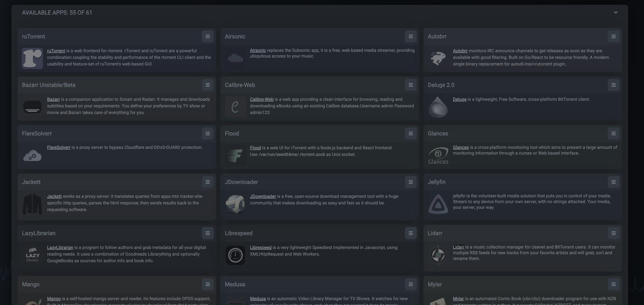This screenshot has width=644, height=305.
Task: Click the Calibre-Web logo icon
Action: [x=235, y=107]
